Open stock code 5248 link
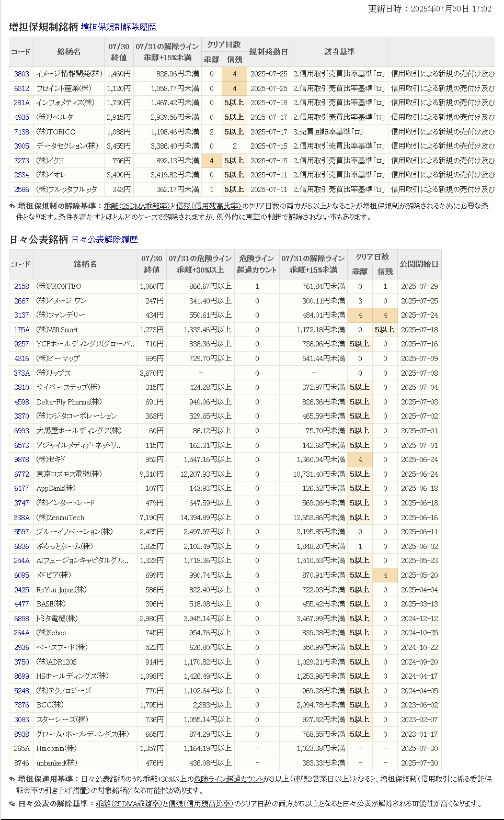Viewport: 504px width, 820px height. (21, 691)
